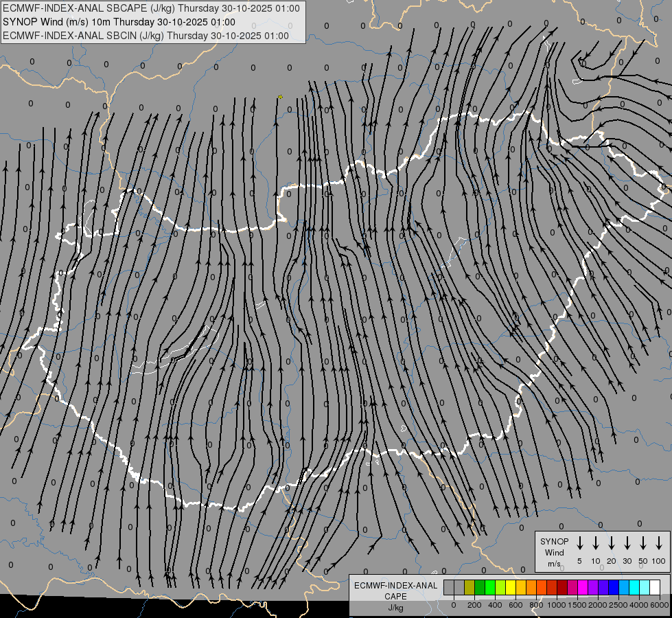
Task: Click the 100 m/s wind legend arrow
Action: [x=659, y=543]
